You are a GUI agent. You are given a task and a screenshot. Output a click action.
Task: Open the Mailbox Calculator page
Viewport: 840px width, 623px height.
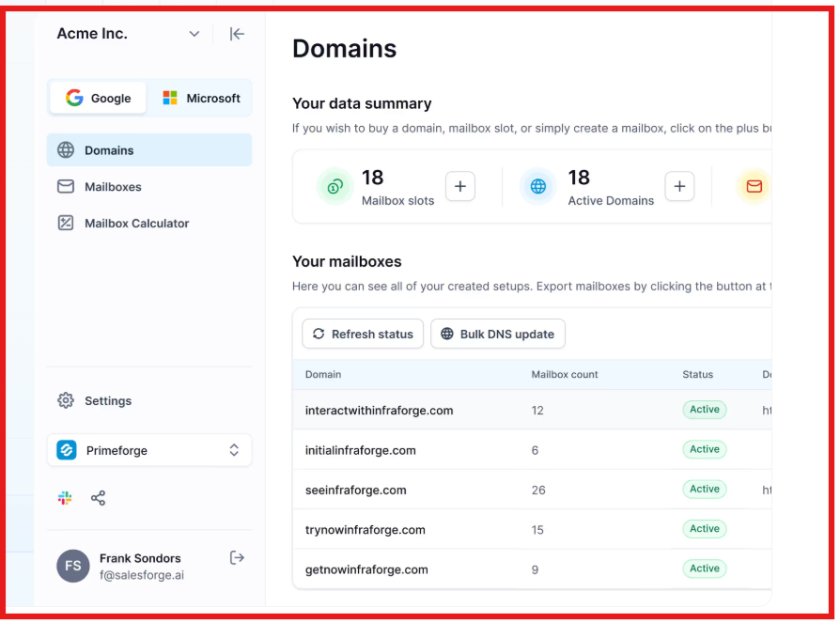[x=149, y=223]
